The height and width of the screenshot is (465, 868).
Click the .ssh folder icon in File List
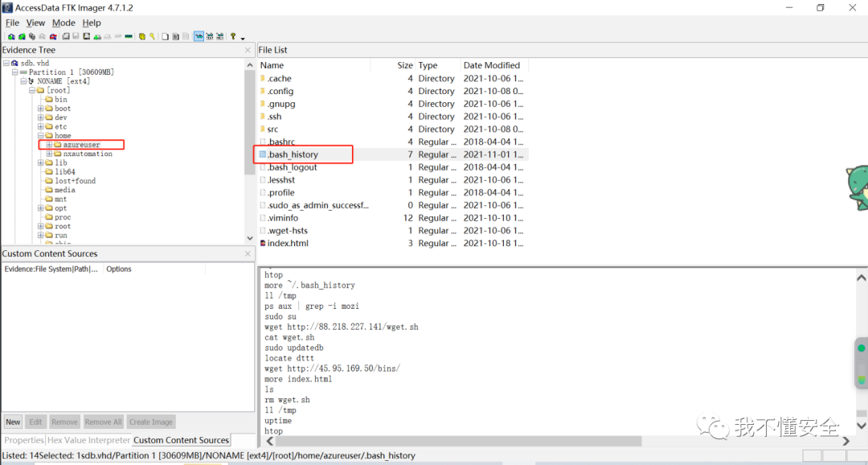(x=263, y=117)
